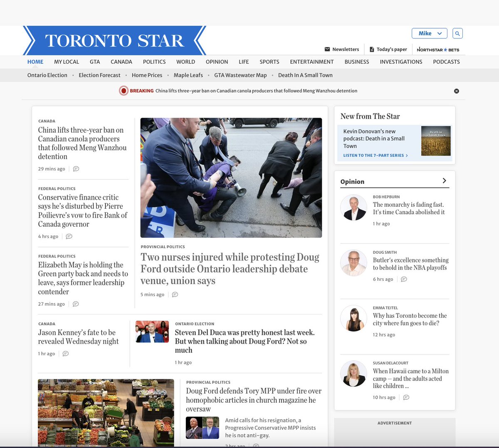Click Kevin Donovan's new podcast title

click(x=374, y=139)
